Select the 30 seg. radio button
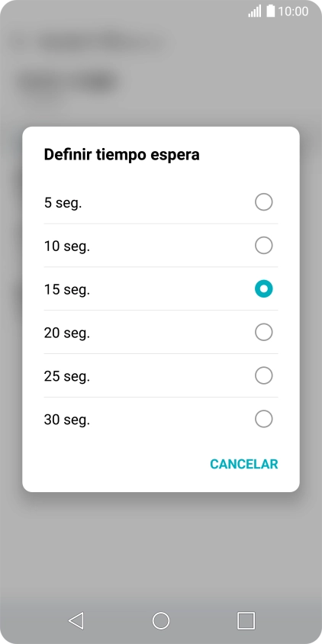Image resolution: width=322 pixels, height=644 pixels. pos(264,420)
